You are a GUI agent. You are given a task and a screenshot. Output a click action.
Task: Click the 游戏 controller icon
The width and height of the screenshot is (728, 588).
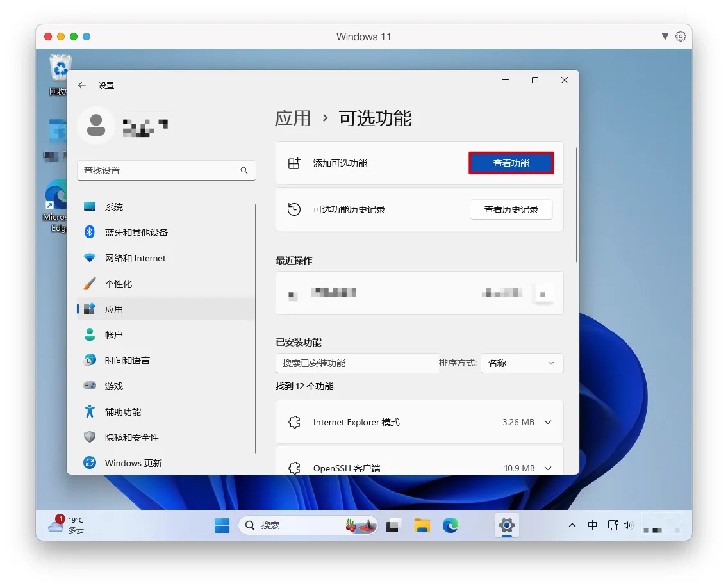click(90, 386)
